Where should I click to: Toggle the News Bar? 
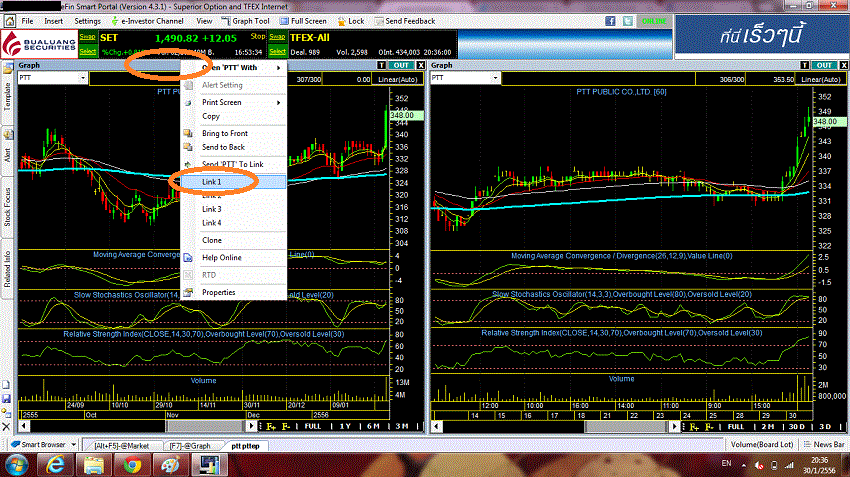(824, 444)
